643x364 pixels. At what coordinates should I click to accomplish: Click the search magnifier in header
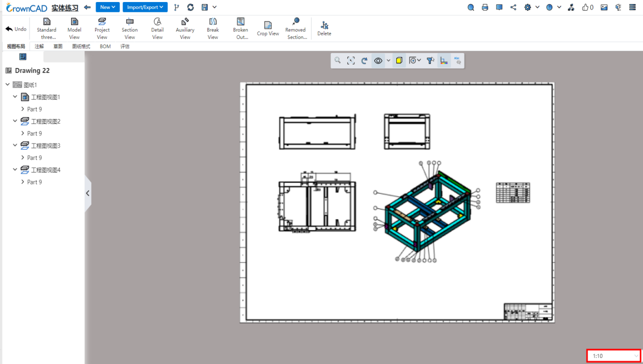point(471,7)
